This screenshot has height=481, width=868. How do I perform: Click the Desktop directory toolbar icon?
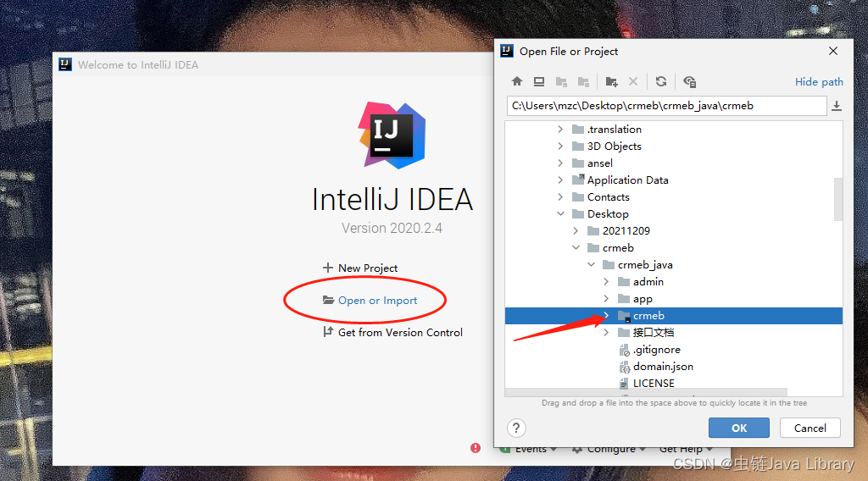538,82
